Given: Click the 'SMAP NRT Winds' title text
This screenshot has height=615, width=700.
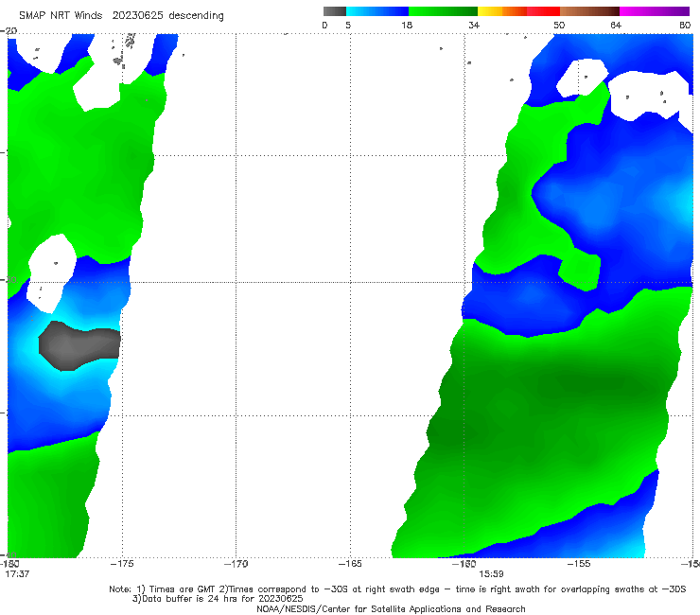Looking at the screenshot, I should coord(61,16).
